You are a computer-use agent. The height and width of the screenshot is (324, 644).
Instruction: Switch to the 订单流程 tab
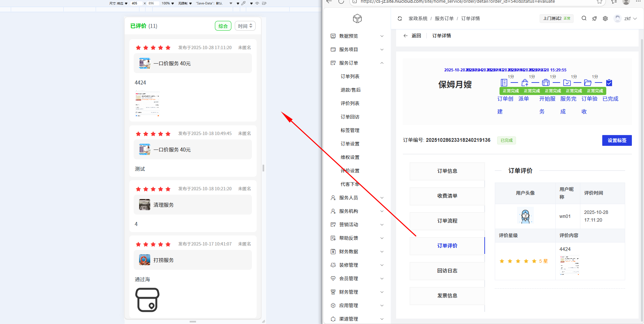click(x=447, y=221)
